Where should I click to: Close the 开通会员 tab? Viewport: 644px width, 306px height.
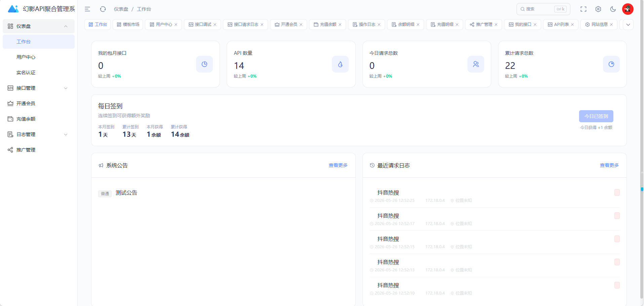coord(301,25)
